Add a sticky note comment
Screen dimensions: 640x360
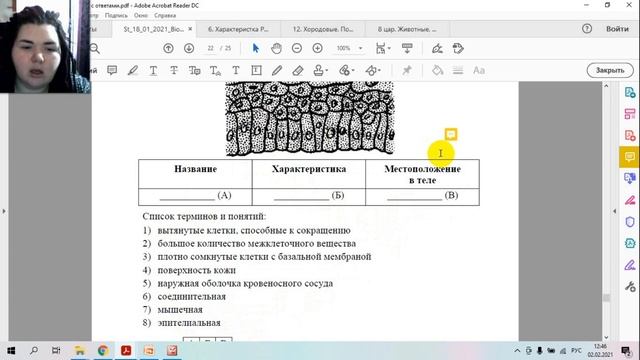112,70
